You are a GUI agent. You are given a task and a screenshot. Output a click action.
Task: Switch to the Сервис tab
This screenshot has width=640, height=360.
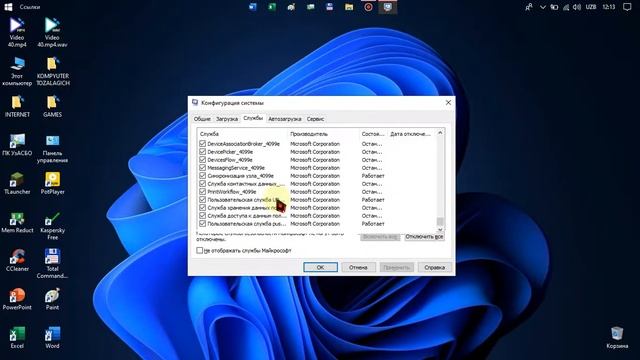coord(315,119)
